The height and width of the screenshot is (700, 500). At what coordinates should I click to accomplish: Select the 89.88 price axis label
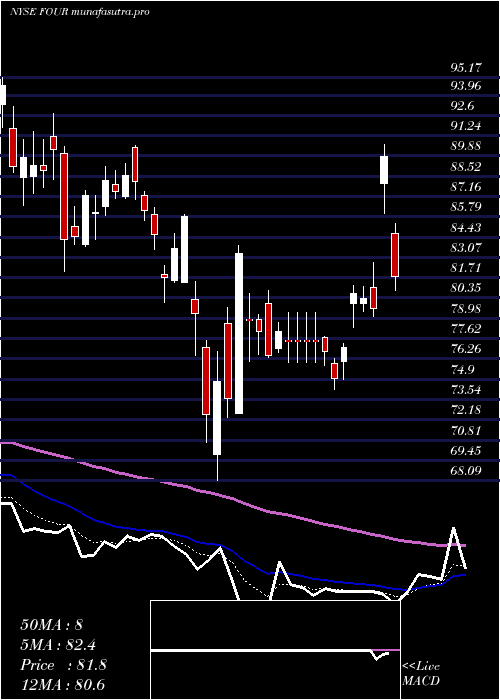pos(465,146)
